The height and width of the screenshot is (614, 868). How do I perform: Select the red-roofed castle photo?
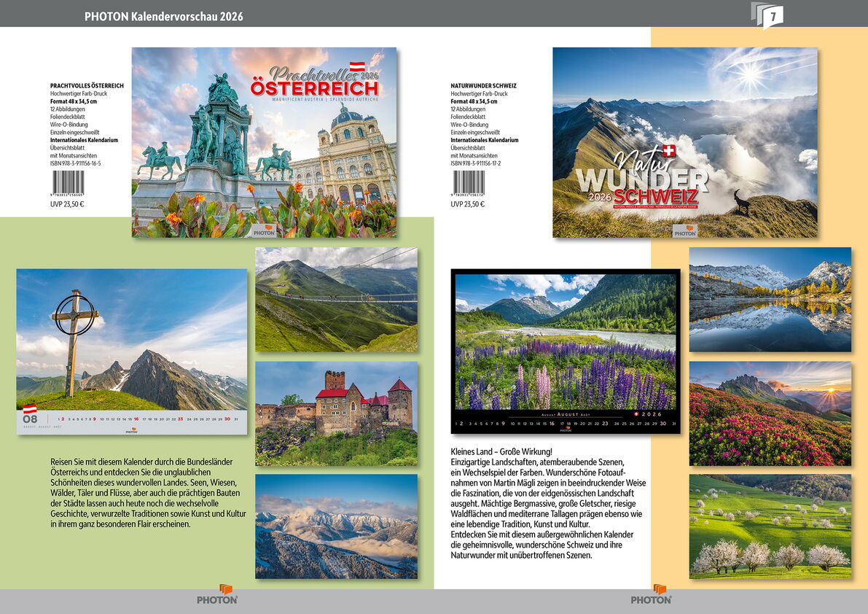pyautogui.click(x=336, y=413)
